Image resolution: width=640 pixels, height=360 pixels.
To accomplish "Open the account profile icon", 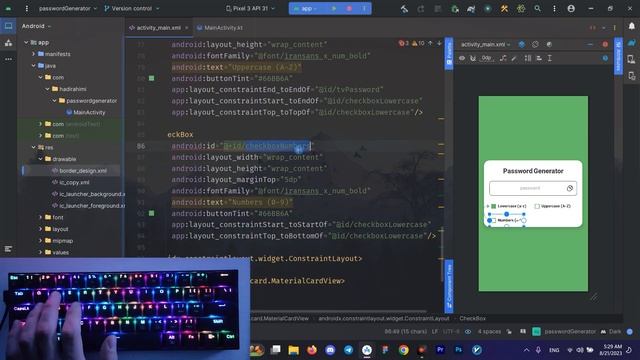I will [571, 9].
